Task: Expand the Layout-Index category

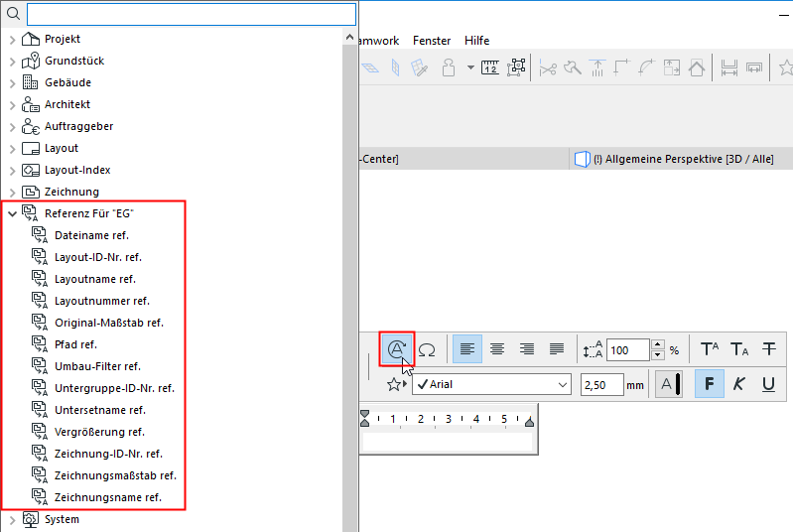Action: (13, 171)
